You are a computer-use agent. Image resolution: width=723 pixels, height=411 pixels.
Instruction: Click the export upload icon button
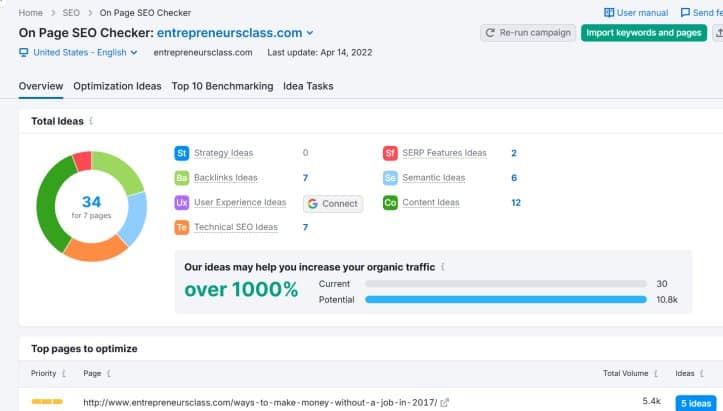tap(718, 33)
